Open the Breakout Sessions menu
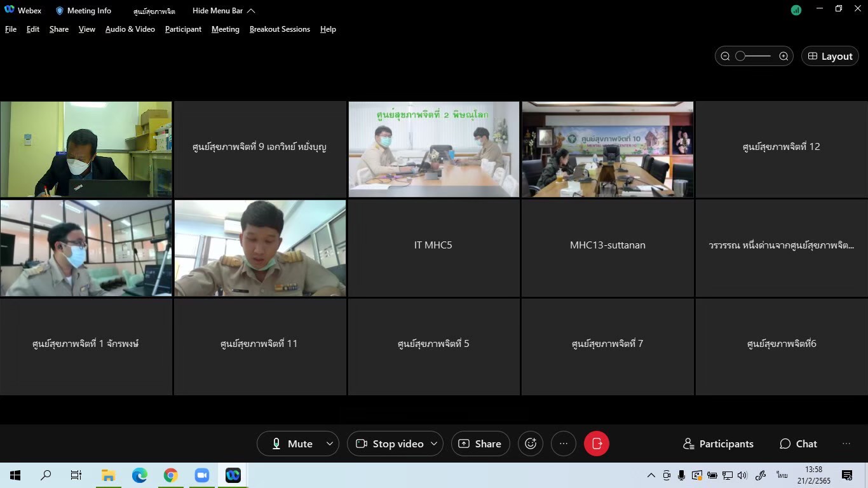This screenshot has height=488, width=868. [x=280, y=29]
